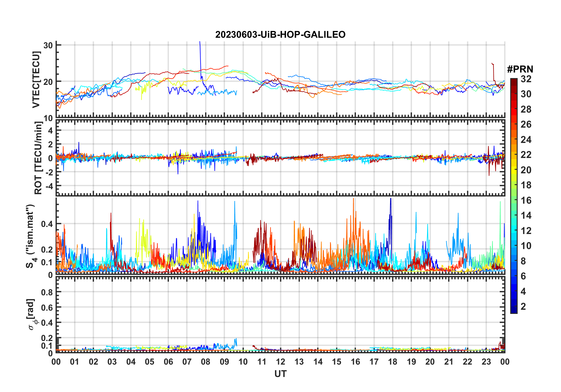Image resolution: width=561 pixels, height=392 pixels.
Task: Click the plot title "20230603-UiB-HOP-GALILEO"
Action: click(x=280, y=35)
